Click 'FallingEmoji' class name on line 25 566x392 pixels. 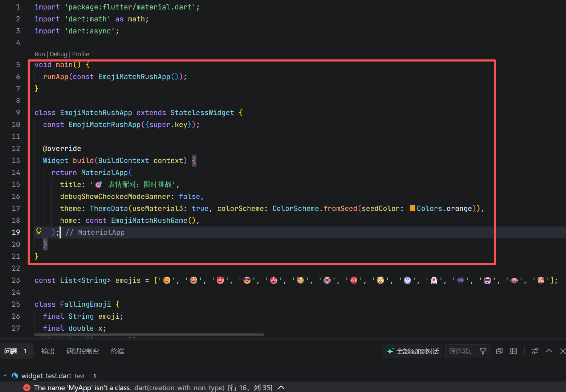[x=86, y=304]
